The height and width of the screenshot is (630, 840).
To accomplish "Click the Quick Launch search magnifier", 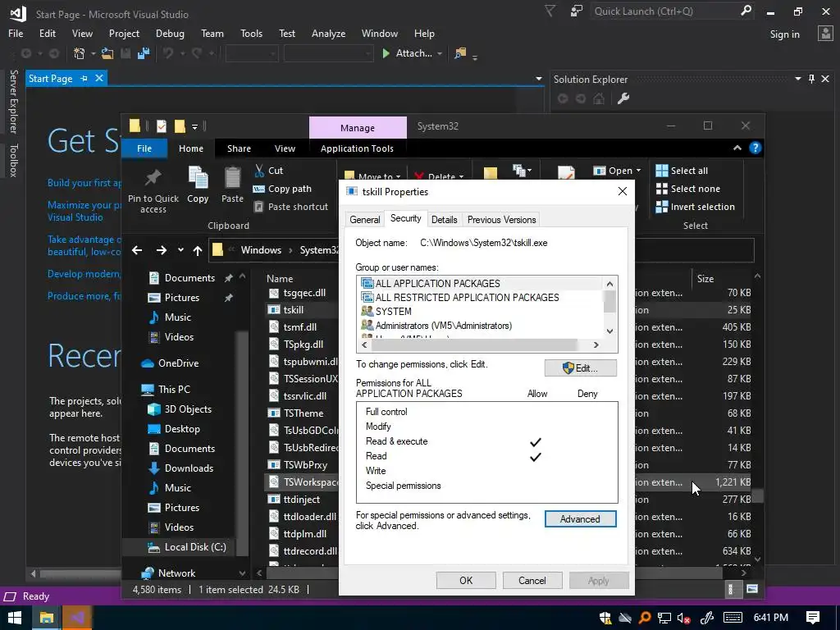I will [746, 11].
